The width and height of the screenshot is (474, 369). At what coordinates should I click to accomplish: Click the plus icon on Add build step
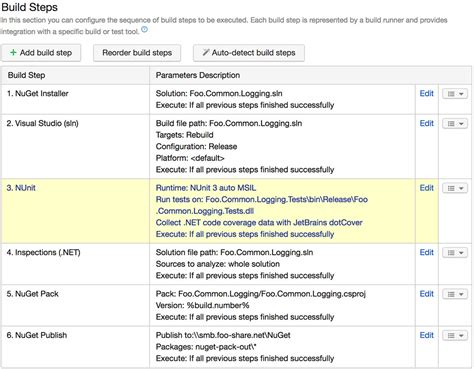[x=13, y=53]
